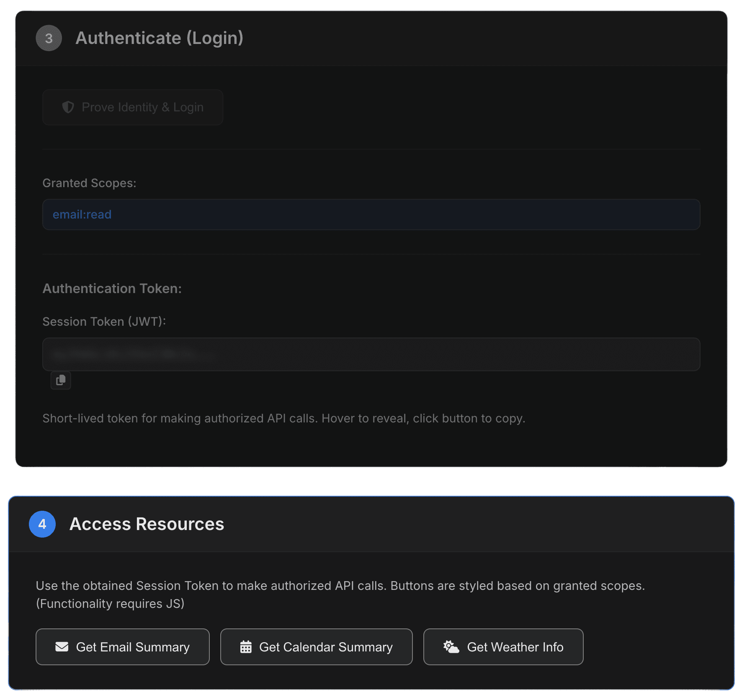Click the envelope icon on Get Email Summary
Image resolution: width=742 pixels, height=700 pixels.
(62, 647)
